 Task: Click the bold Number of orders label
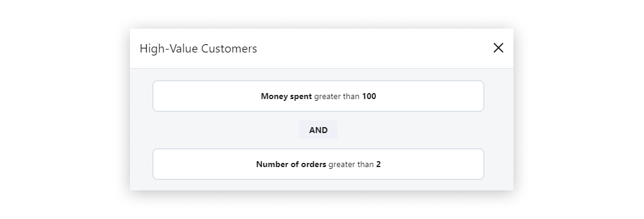pos(291,164)
